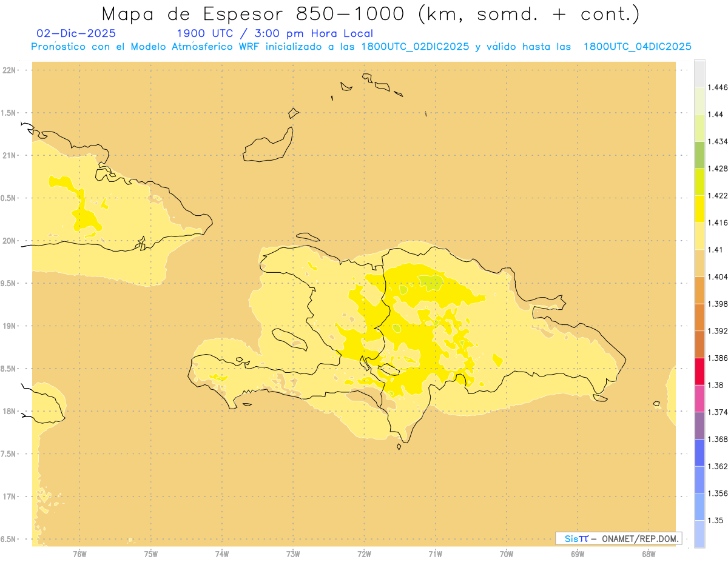This screenshot has height=562, width=728.
Task: Click the latitude label "1.5N"
Action: (7, 113)
